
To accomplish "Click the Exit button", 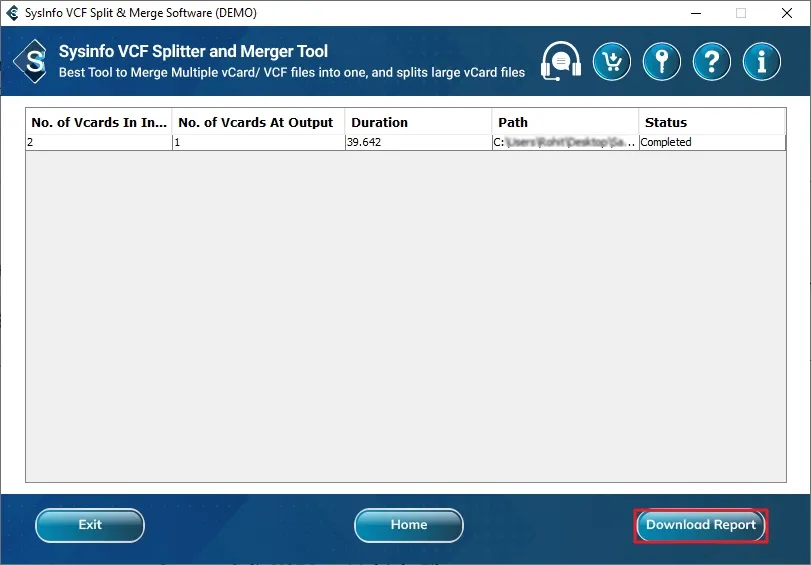I will [x=90, y=525].
